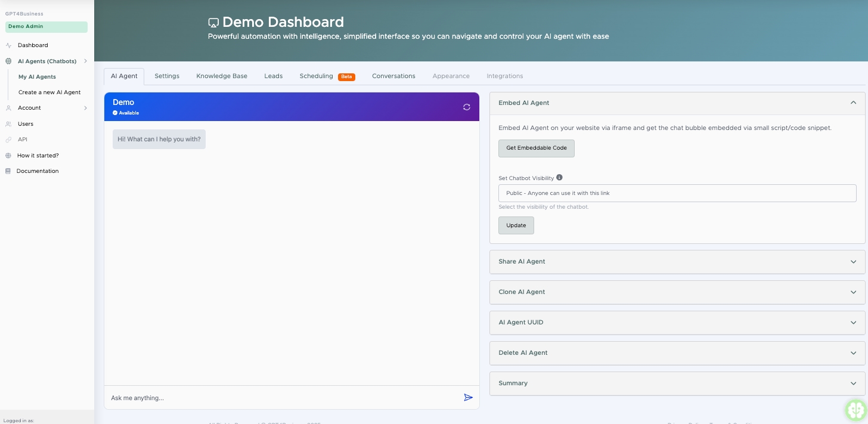
Task: Click the API link icon in sidebar
Action: pos(8,140)
